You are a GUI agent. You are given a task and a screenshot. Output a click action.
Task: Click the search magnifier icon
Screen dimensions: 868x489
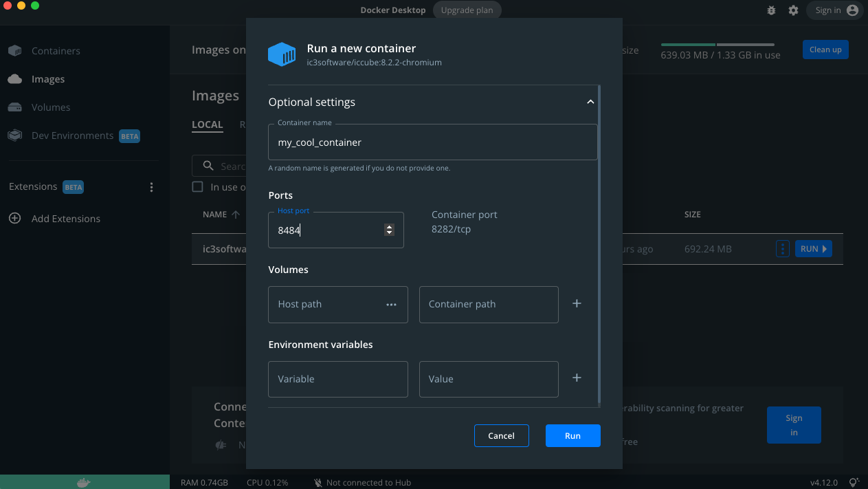208,166
